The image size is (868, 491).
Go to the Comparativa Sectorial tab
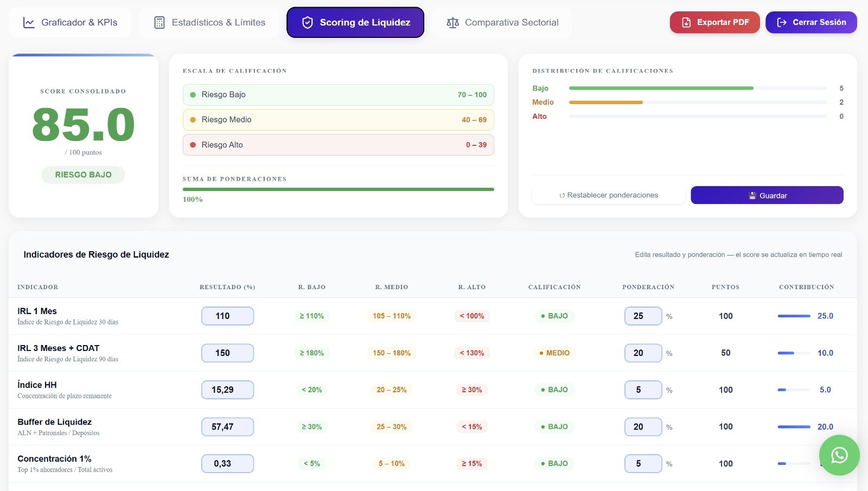[502, 22]
